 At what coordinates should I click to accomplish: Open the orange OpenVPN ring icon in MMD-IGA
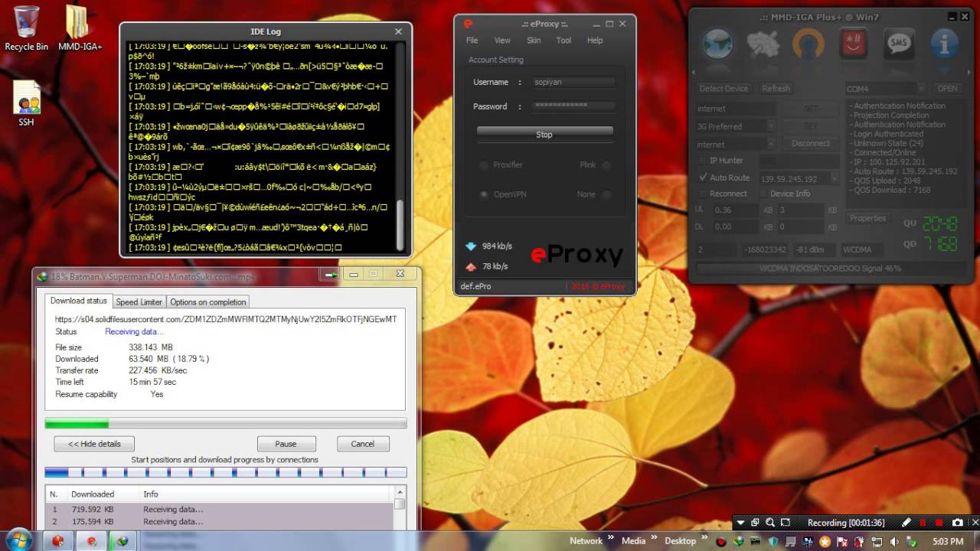(808, 44)
